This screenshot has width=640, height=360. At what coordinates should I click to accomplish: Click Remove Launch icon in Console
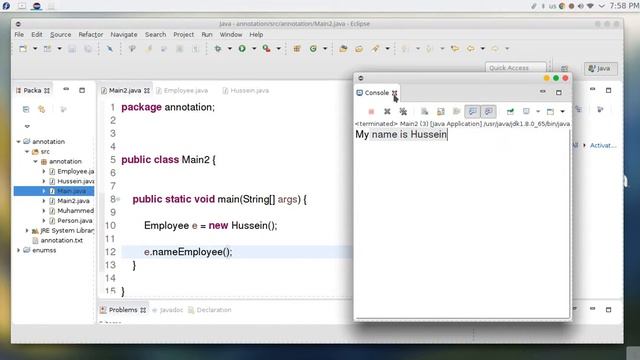coord(387,111)
